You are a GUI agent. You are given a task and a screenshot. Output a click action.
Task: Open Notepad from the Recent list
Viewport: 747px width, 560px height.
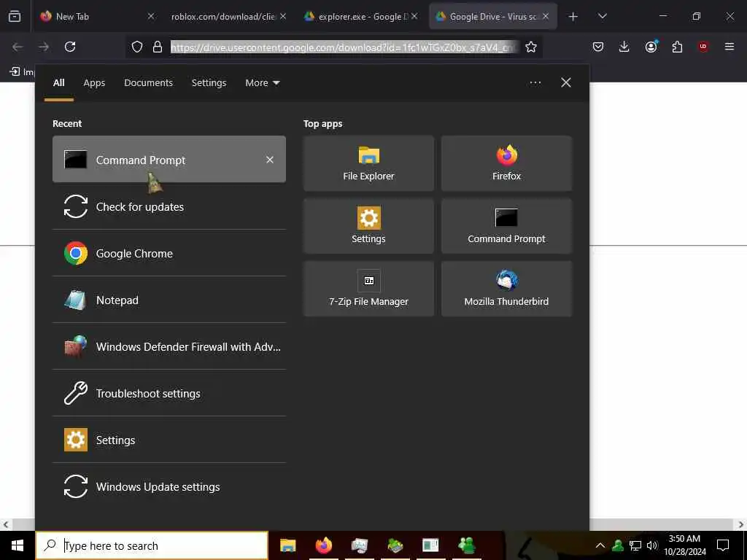pyautogui.click(x=169, y=300)
